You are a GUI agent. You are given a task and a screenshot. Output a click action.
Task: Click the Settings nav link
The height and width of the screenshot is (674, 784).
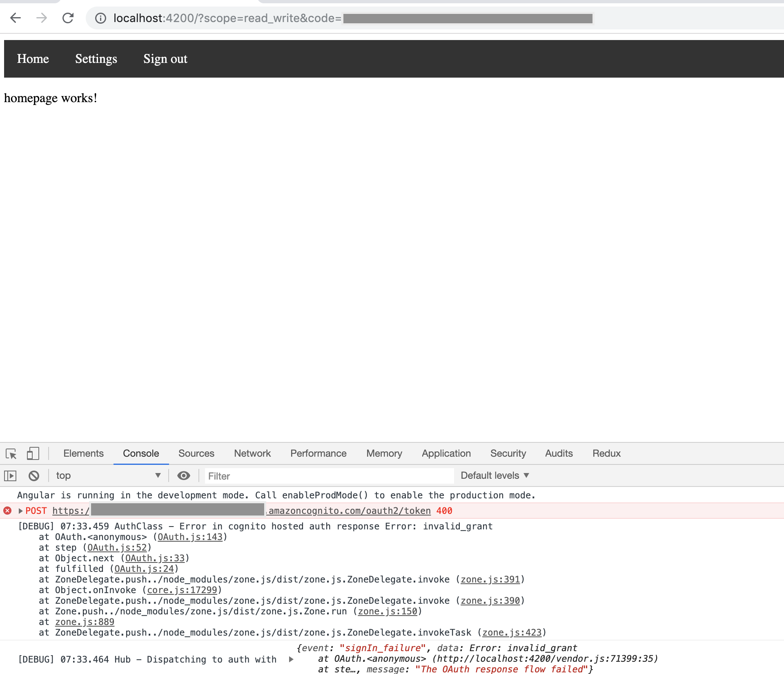[96, 59]
